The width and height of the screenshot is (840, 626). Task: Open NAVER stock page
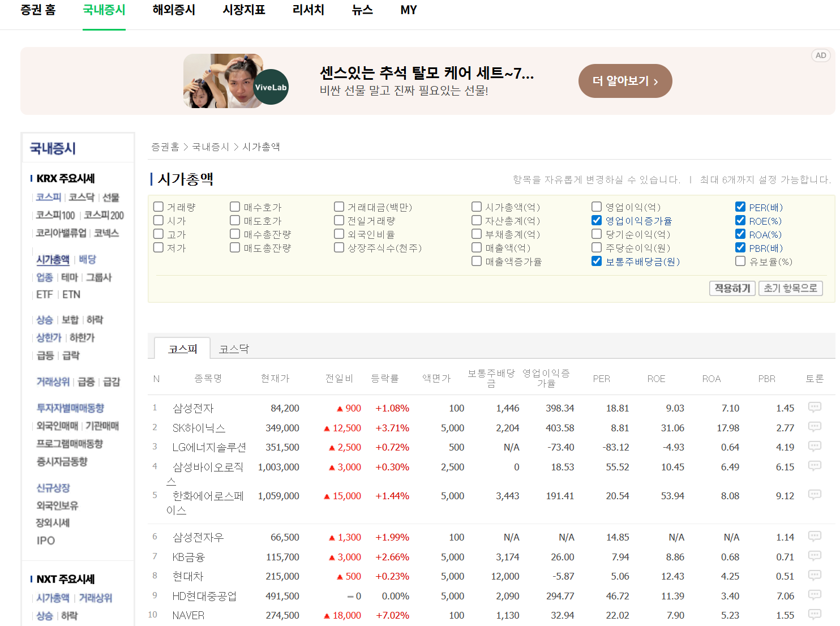188,615
